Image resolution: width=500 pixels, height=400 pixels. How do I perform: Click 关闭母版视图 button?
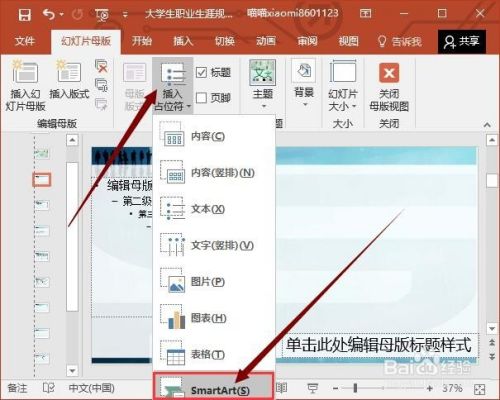click(x=389, y=86)
